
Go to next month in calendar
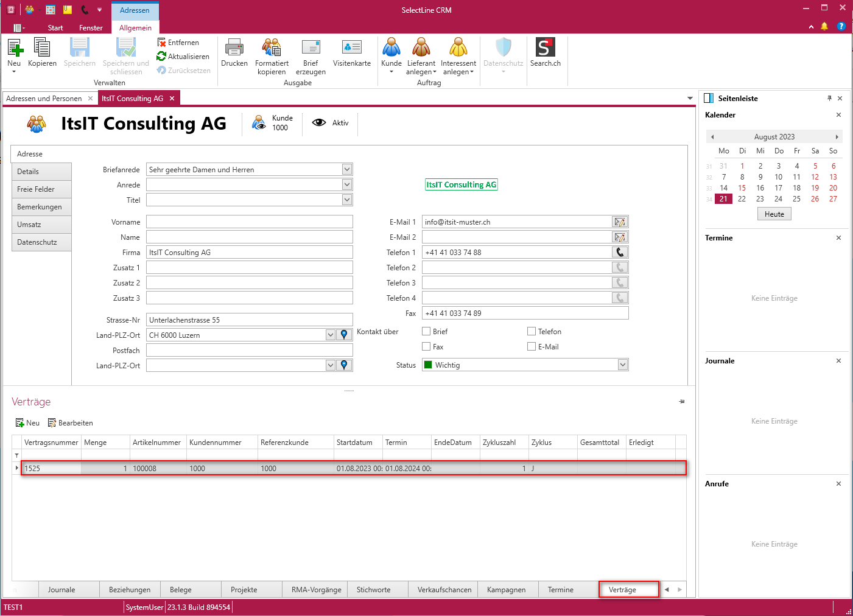click(x=837, y=137)
